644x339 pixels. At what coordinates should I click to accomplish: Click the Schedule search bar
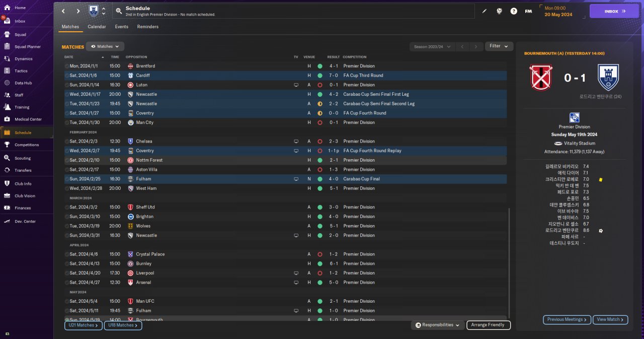coord(294,11)
